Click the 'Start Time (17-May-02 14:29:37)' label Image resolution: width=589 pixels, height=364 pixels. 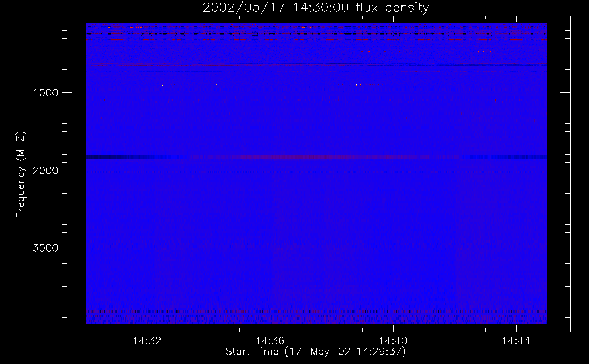pos(316,352)
